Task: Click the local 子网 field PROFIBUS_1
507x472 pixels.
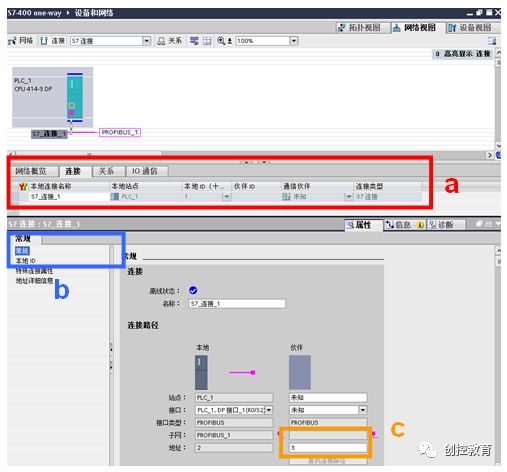Action: click(x=234, y=435)
